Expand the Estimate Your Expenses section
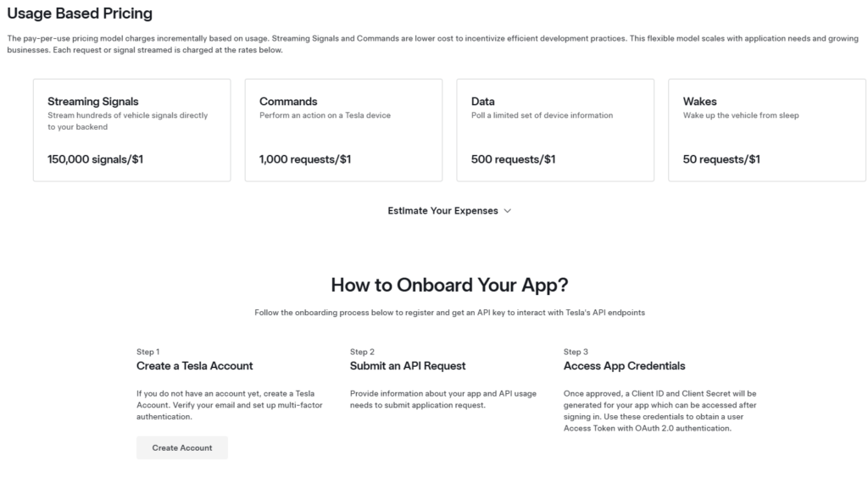Image resolution: width=868 pixels, height=483 pixels. point(442,211)
